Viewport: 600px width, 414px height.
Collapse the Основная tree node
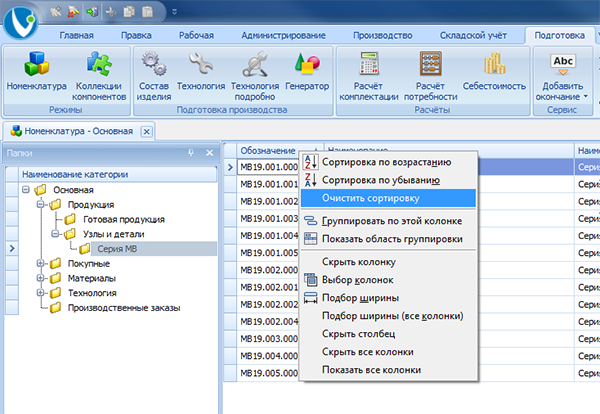point(26,190)
